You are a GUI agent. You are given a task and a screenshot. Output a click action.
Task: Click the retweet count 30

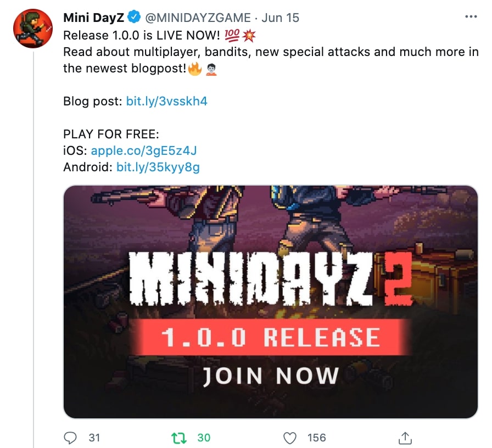[x=204, y=438]
